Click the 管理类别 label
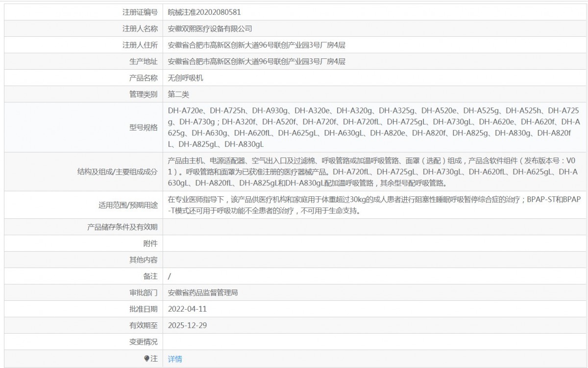Screen dimensions: 588x368 143,94
